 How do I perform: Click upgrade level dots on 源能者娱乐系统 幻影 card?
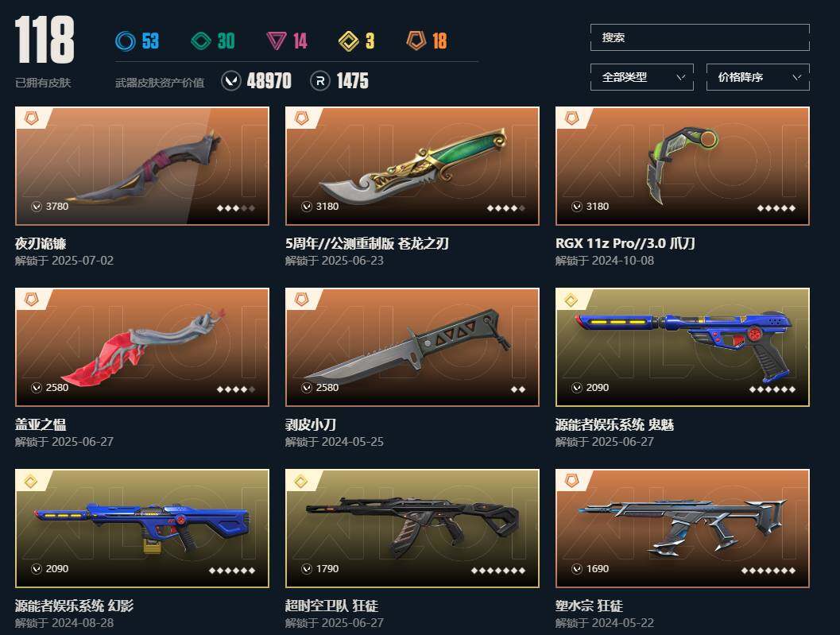232,570
